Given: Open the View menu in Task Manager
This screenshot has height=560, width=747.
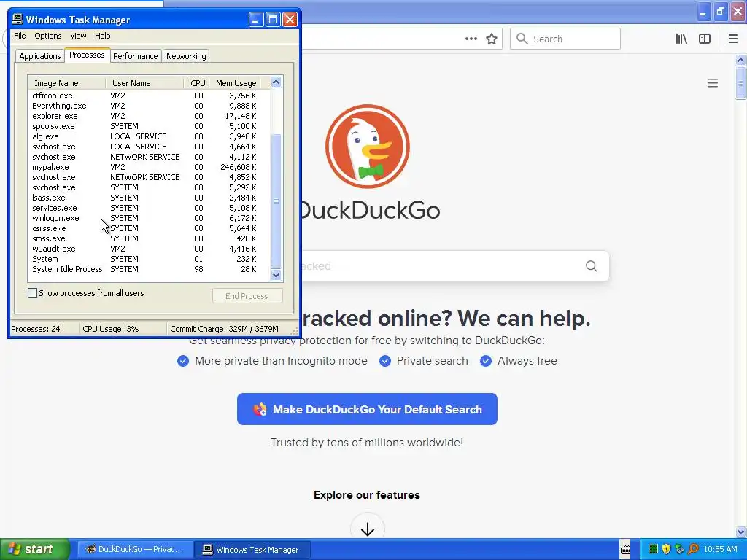Looking at the screenshot, I should [78, 36].
